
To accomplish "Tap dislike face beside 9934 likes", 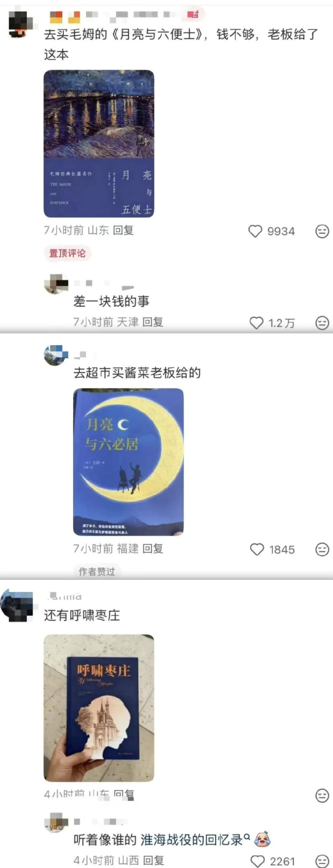I will pyautogui.click(x=322, y=231).
